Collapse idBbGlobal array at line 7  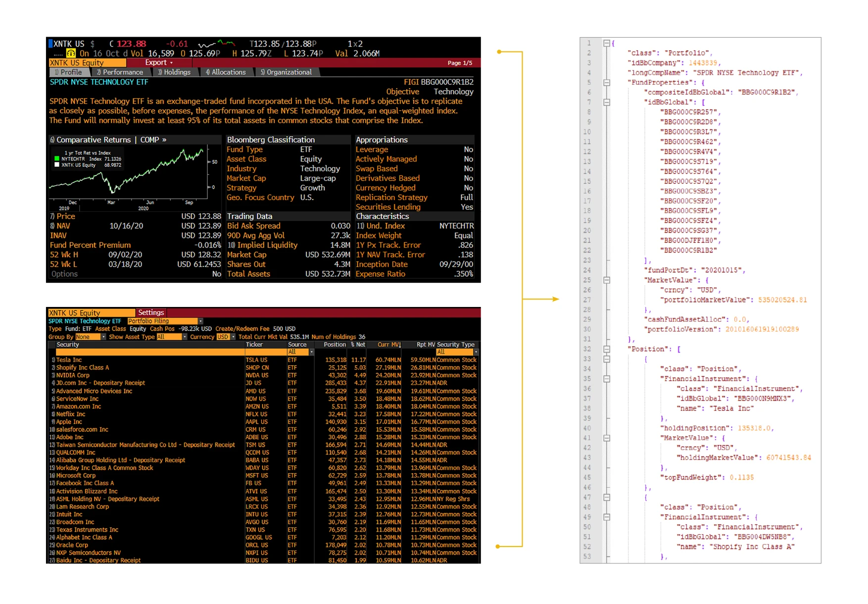pos(606,102)
